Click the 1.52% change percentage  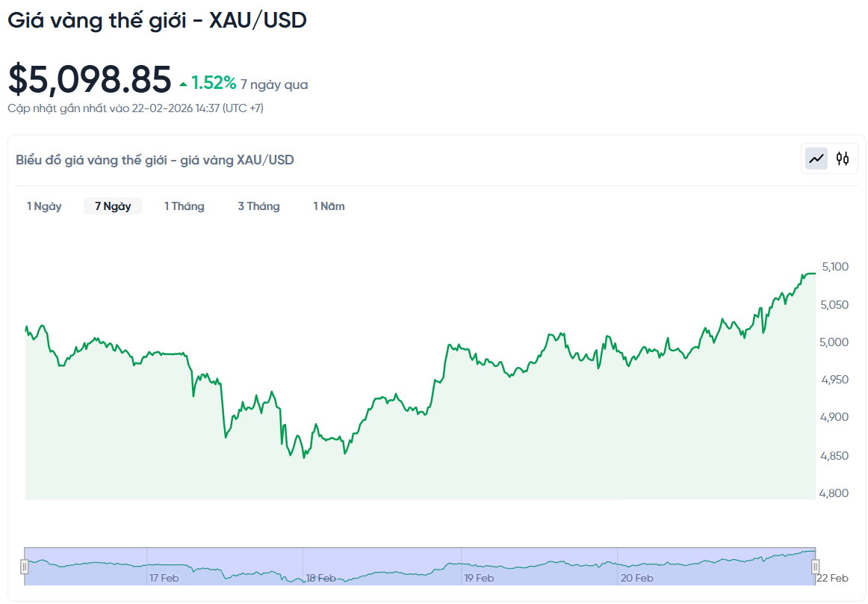(x=214, y=83)
